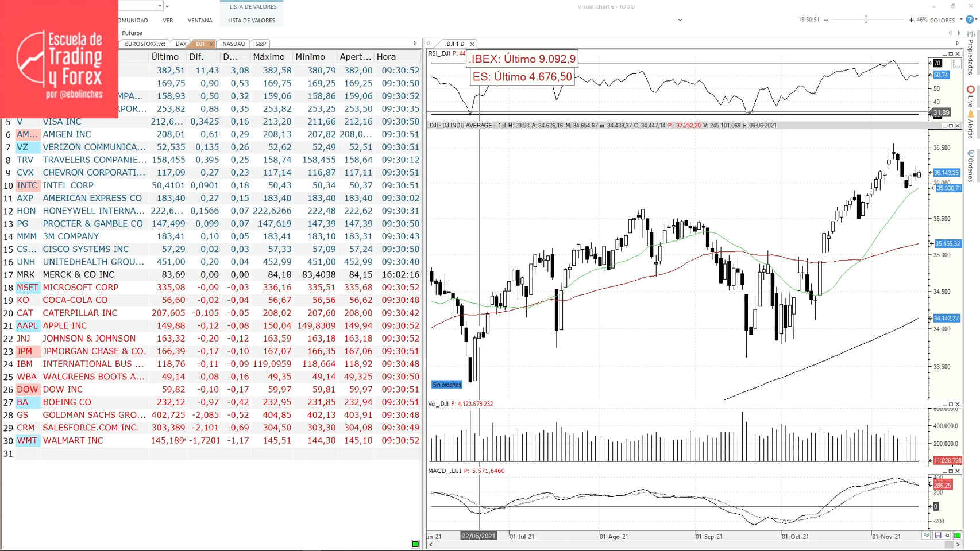Maximize the DJ INDU AVERAGE price pane
980x551 pixels.
point(951,126)
